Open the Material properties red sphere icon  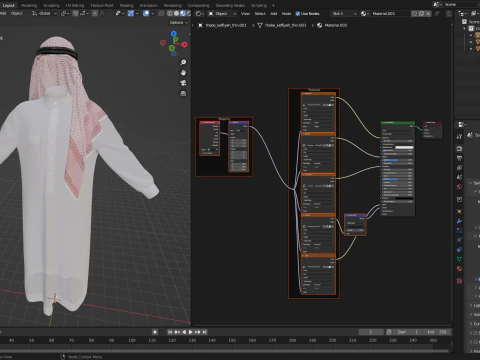pos(459,269)
